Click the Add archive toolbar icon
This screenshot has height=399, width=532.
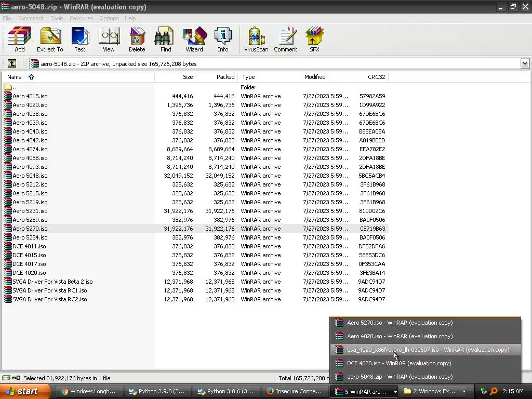pos(20,39)
